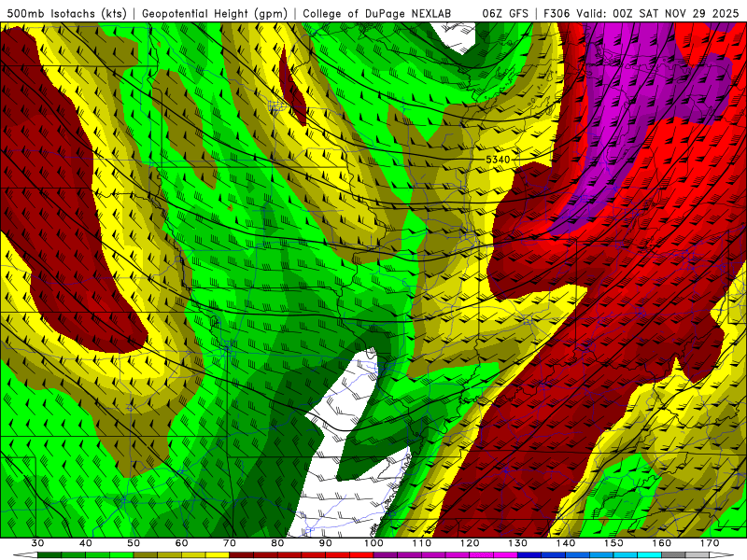
Task: Click the 'Geopotential Height (gpm)' header text
Action: point(215,13)
